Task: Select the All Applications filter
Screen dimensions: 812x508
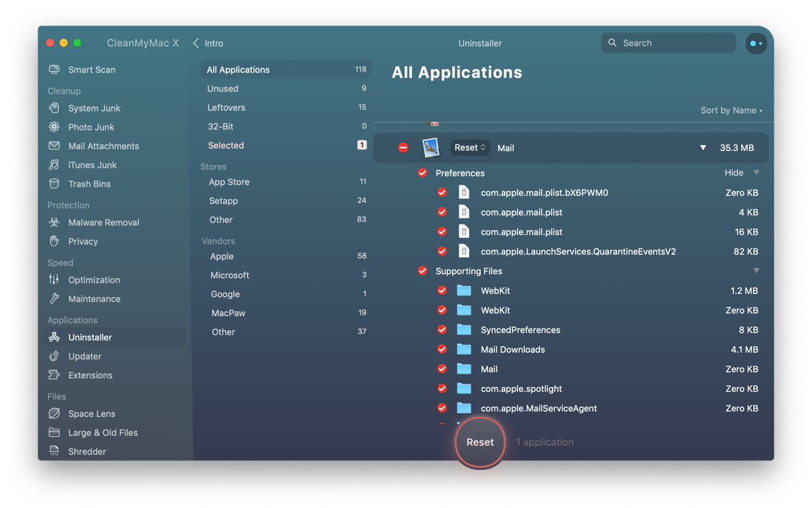Action: 286,70
